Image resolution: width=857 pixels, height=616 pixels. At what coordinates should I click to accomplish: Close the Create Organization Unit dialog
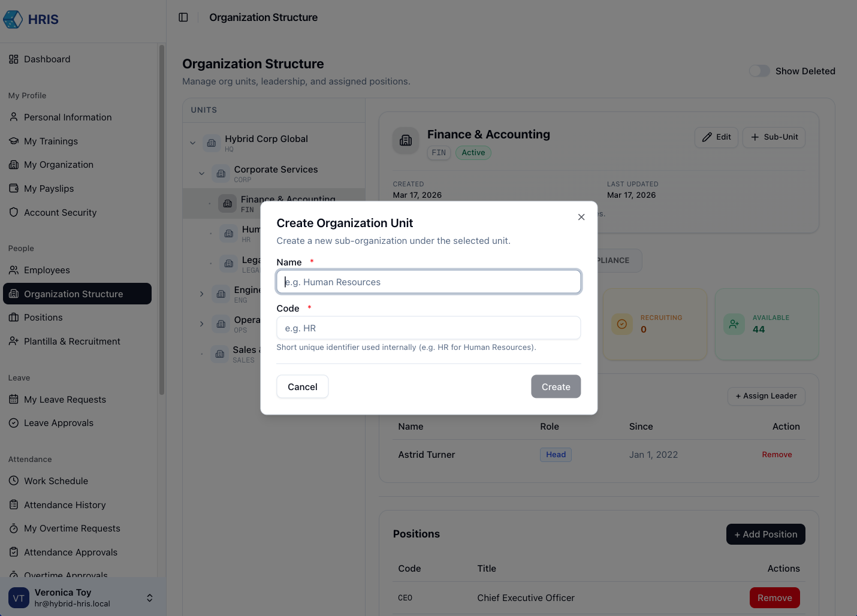pos(581,217)
